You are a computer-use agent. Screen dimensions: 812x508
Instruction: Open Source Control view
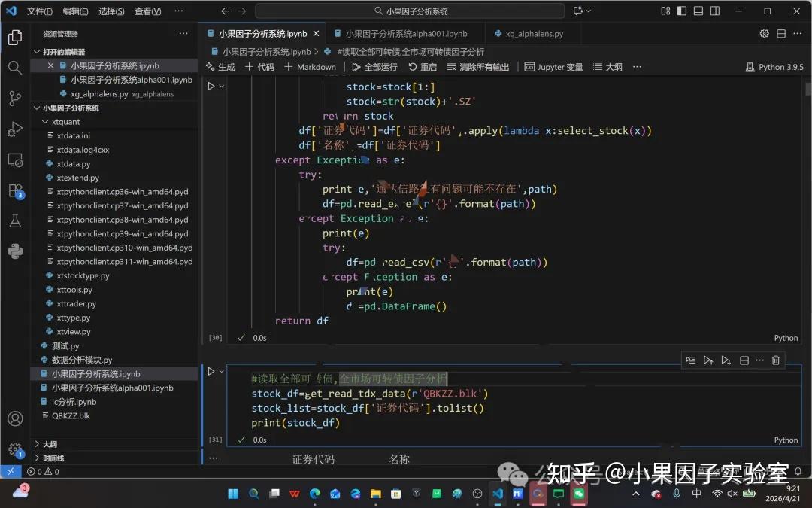(15, 98)
